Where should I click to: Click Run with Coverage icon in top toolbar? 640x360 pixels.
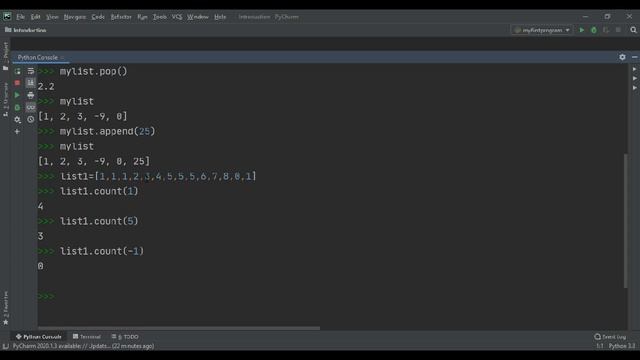pos(606,30)
